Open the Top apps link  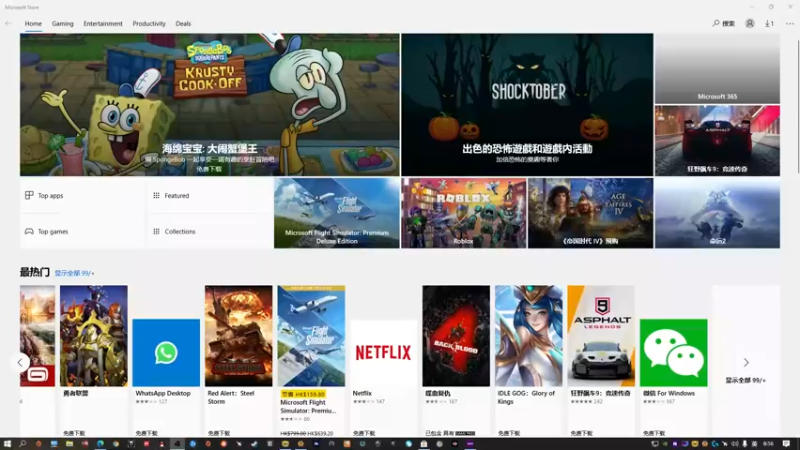(x=51, y=195)
